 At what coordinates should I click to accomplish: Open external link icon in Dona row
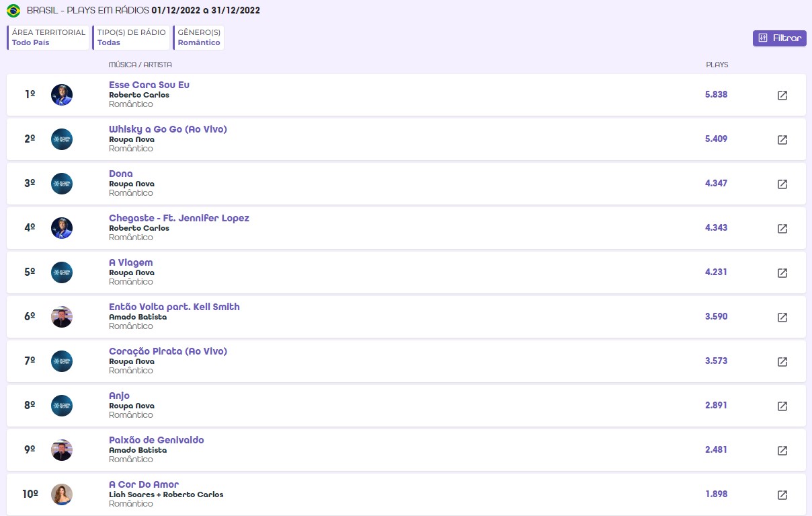pos(782,184)
